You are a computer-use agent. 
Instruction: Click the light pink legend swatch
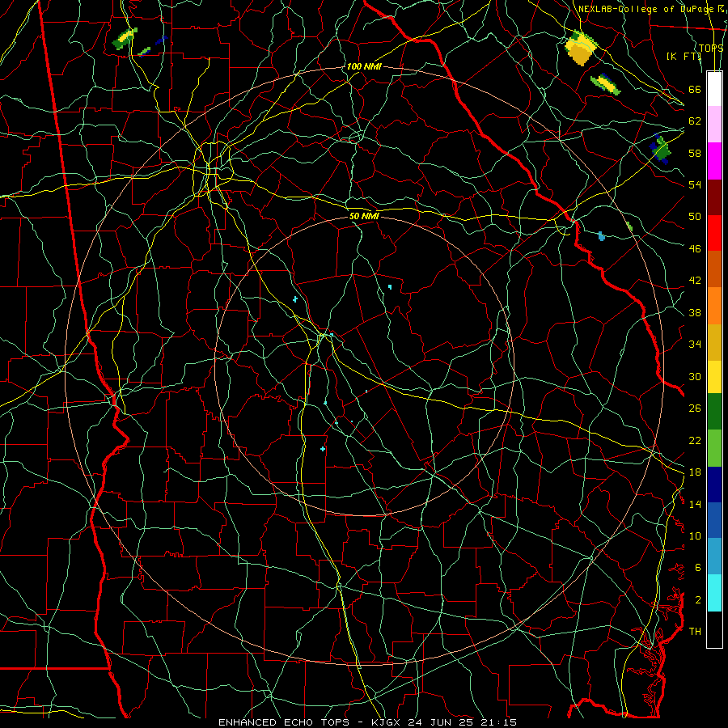coord(714,125)
